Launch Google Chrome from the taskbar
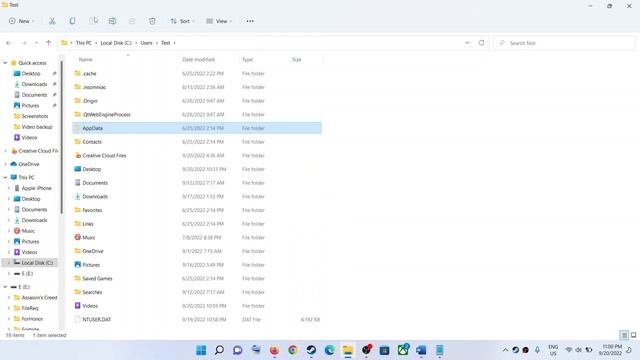 293,350
